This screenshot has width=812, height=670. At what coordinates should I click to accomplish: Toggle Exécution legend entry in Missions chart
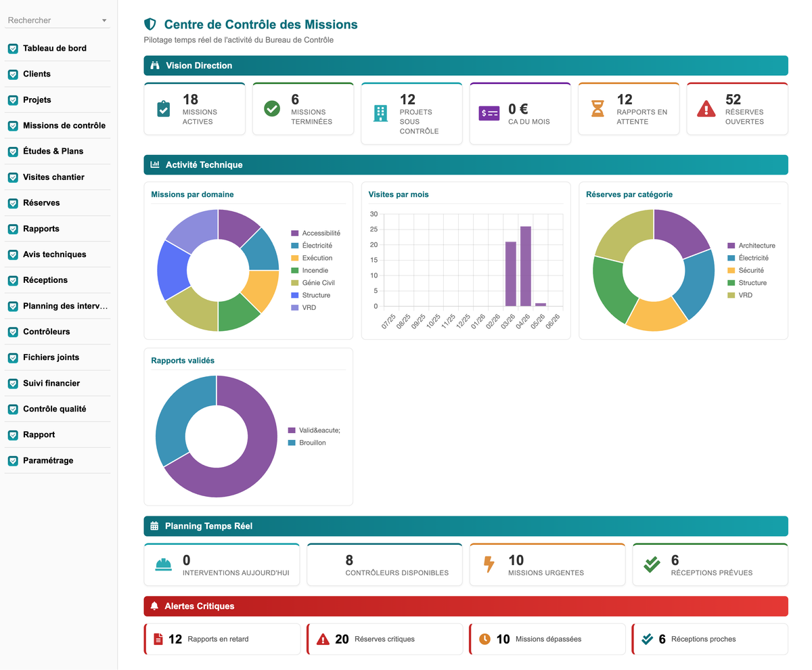pos(311,258)
